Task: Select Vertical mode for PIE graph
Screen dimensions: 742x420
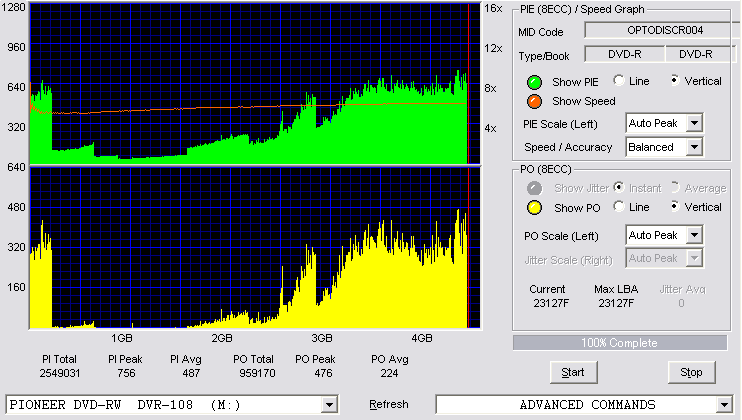Action: point(675,80)
